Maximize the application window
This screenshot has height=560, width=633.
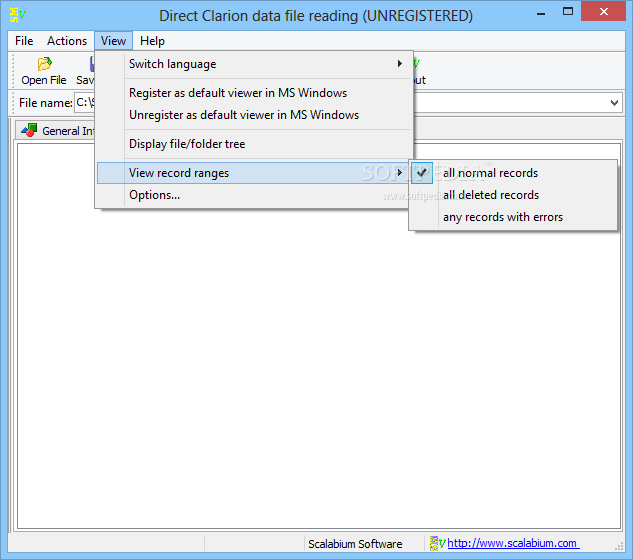click(568, 12)
